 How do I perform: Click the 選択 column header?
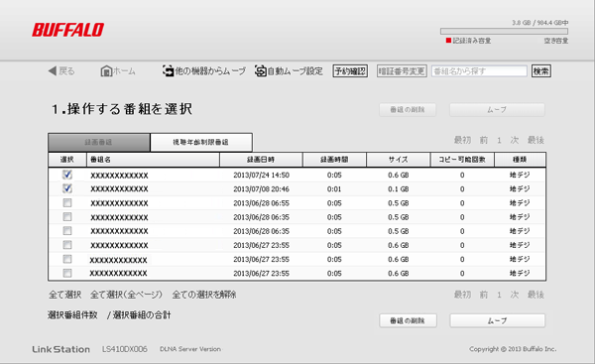point(67,160)
